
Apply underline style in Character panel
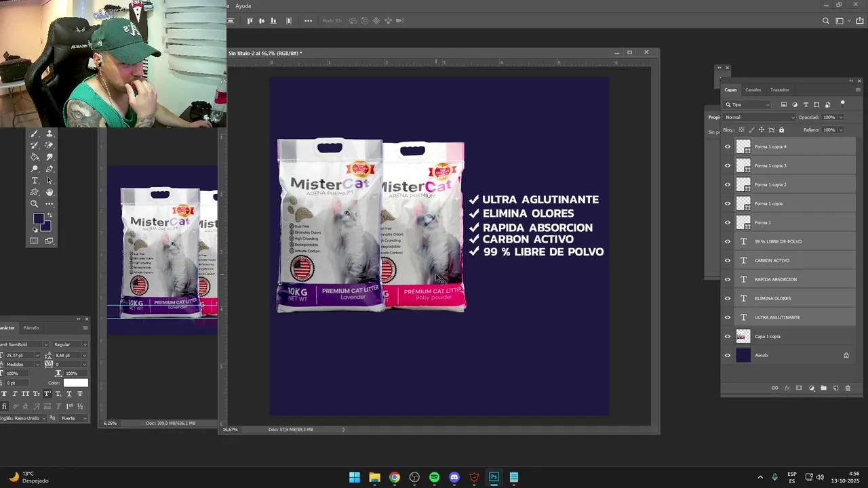(x=69, y=394)
